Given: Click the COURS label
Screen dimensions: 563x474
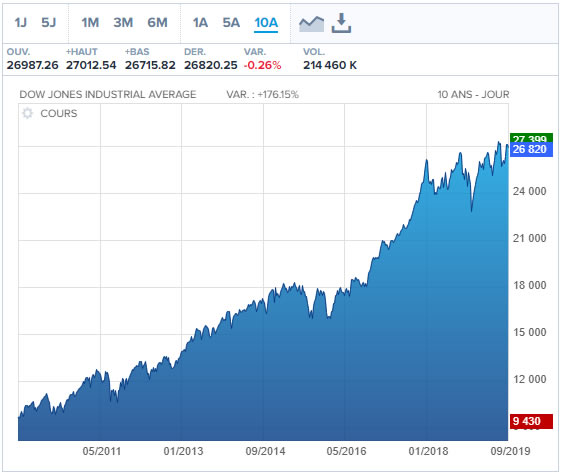Looking at the screenshot, I should 59,113.
